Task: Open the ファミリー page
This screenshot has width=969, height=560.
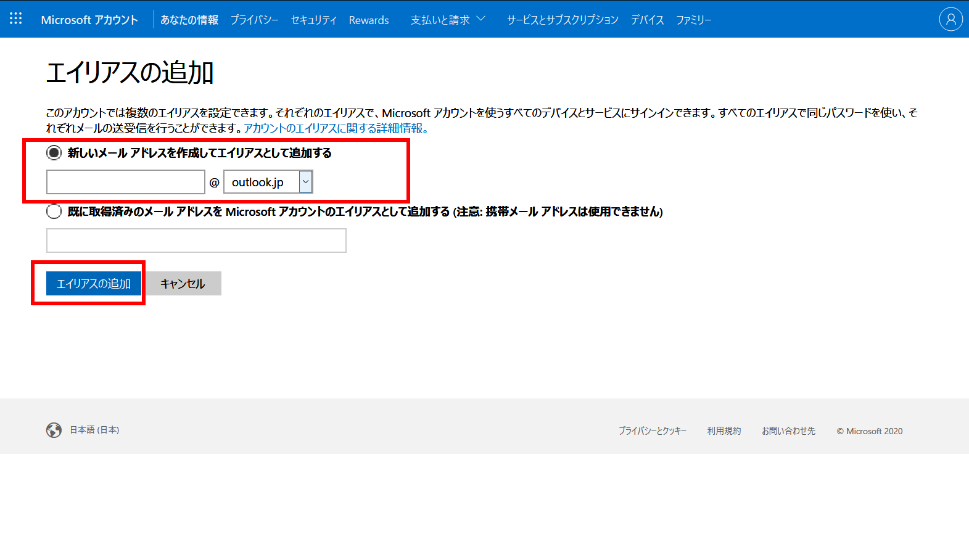Action: tap(693, 20)
